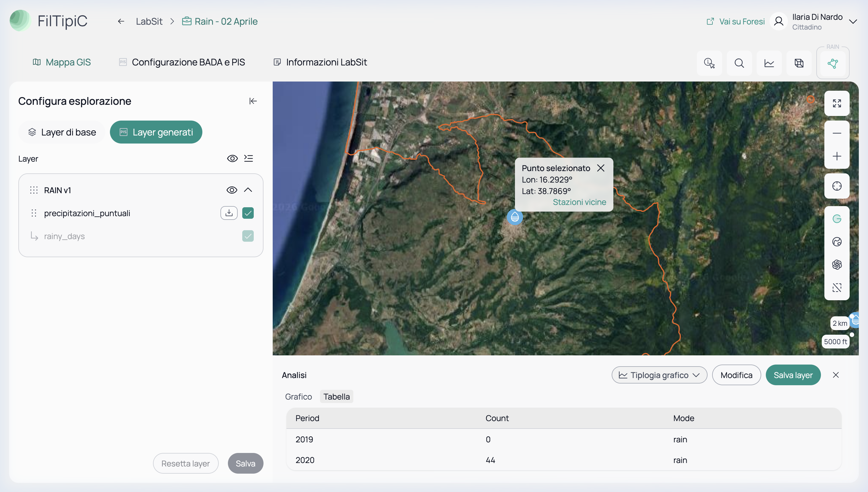Click the user avatar icon
Viewport: 868px width, 492px height.
778,21
